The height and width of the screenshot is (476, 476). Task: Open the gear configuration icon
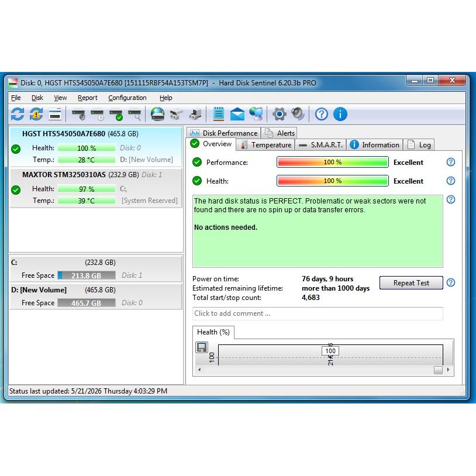coord(280,115)
